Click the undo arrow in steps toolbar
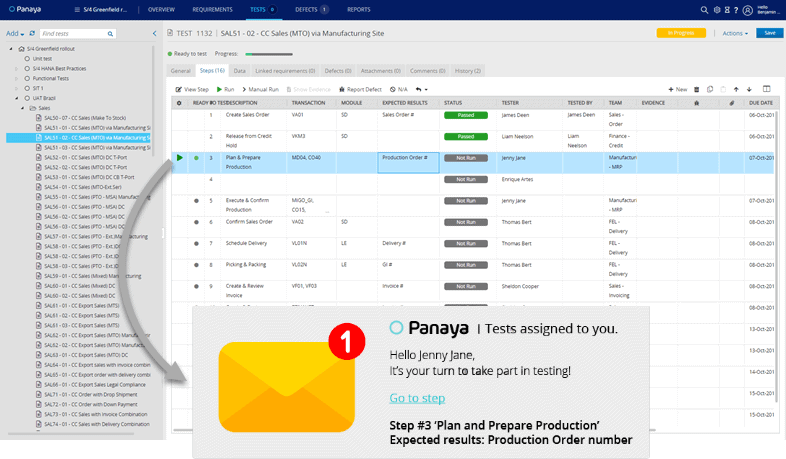This screenshot has height=459, width=786. [419, 89]
